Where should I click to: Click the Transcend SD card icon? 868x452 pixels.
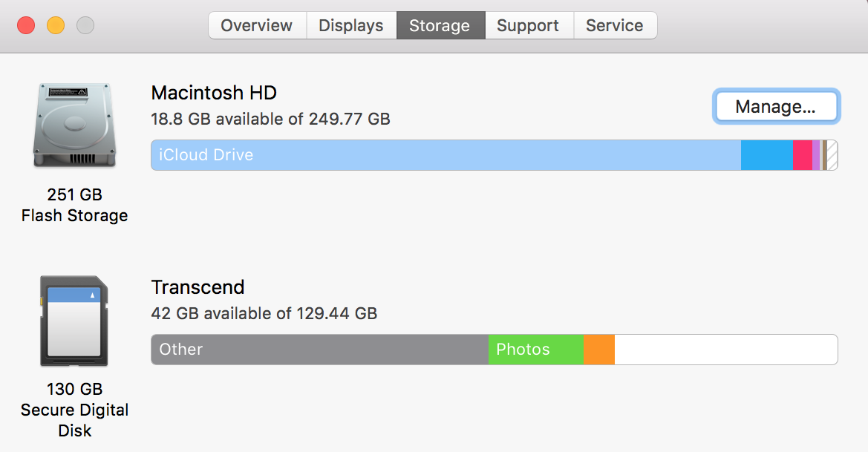pyautogui.click(x=74, y=321)
